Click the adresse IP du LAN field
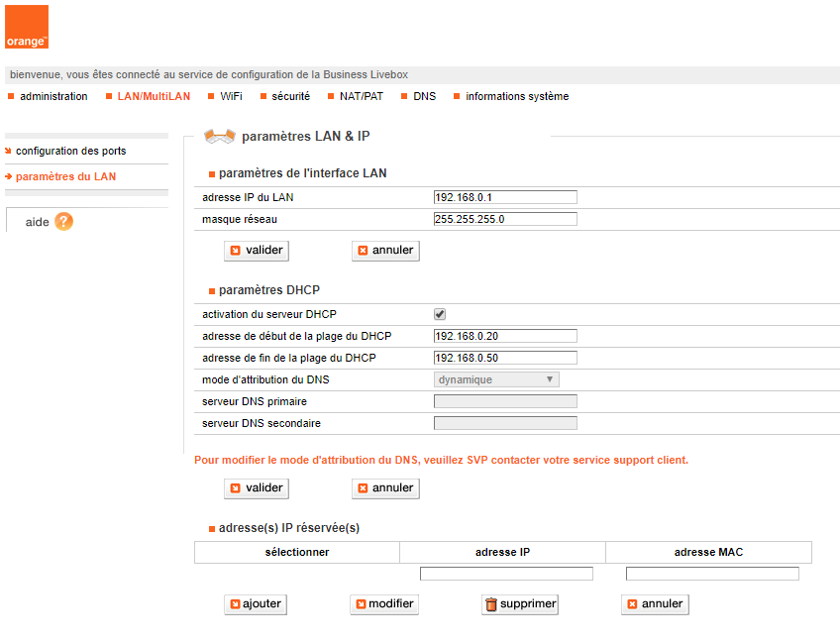The height and width of the screenshot is (644, 840). point(505,198)
